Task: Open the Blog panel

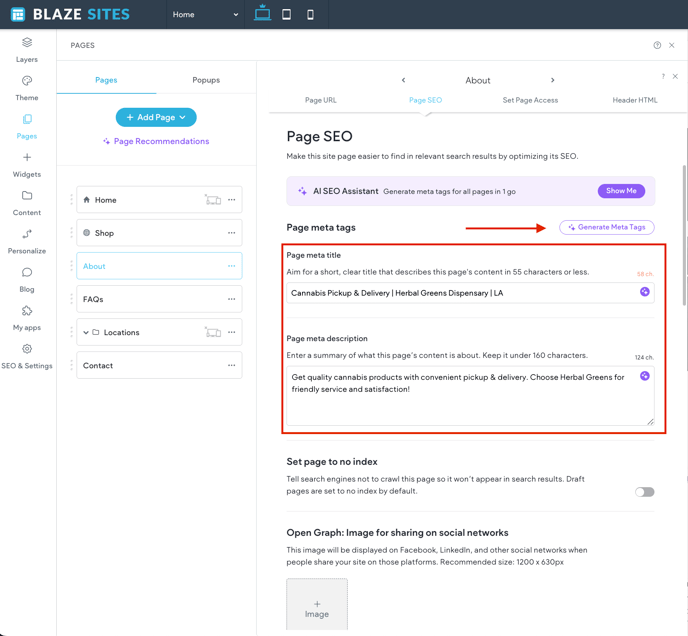Action: click(27, 279)
